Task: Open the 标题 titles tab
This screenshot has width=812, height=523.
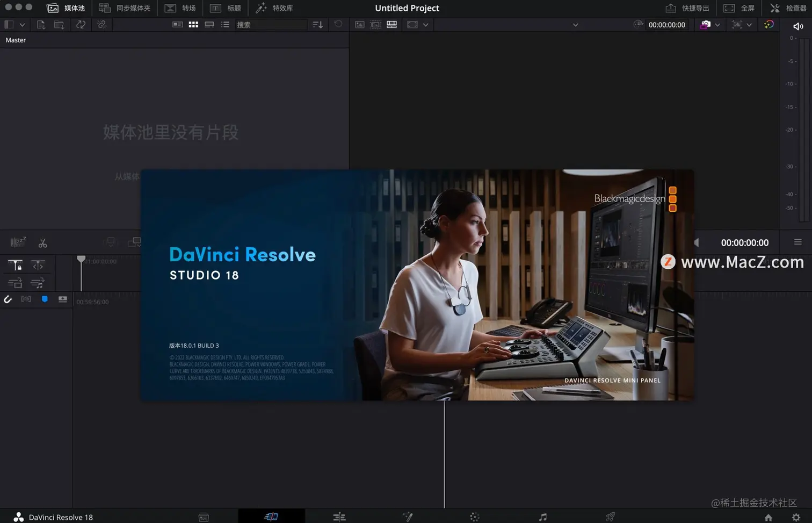Action: (225, 8)
